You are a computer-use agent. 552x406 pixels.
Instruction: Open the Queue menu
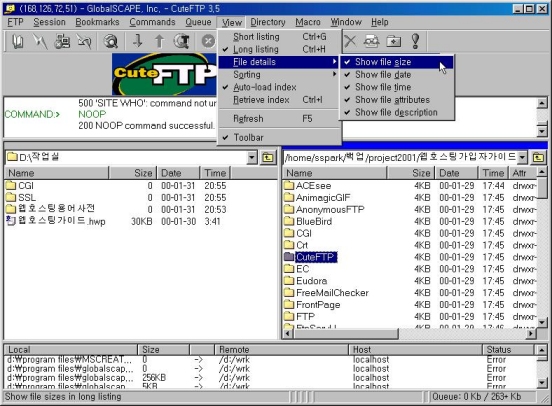point(198,22)
